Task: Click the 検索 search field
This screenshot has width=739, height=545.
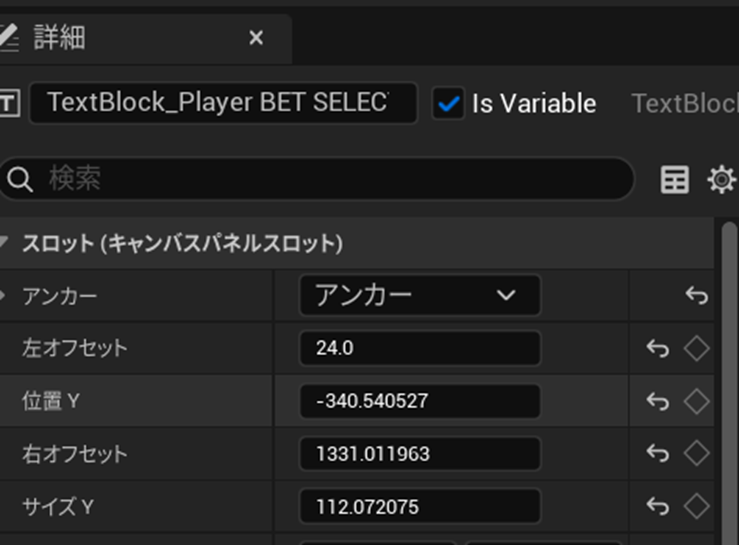Action: (x=330, y=180)
